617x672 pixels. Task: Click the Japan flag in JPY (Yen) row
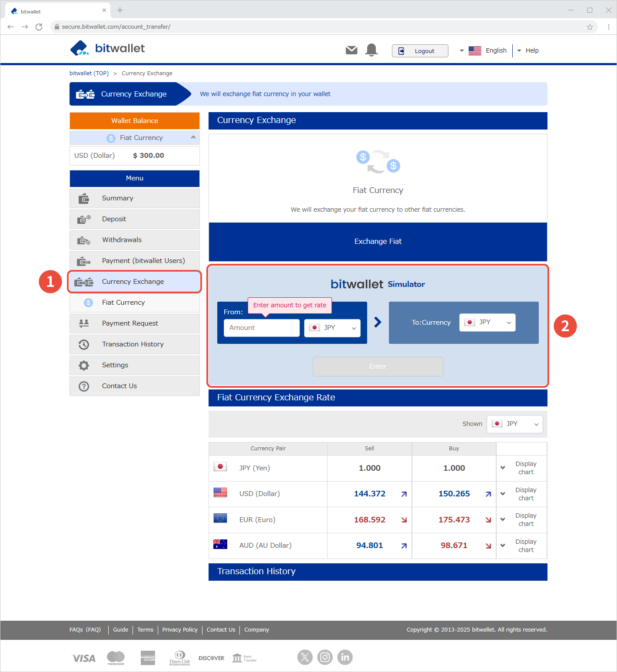pos(220,467)
